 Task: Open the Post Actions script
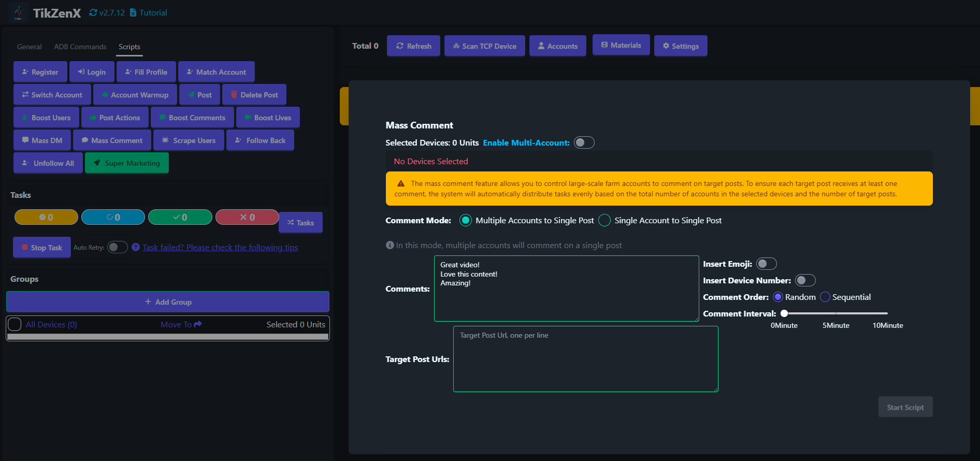tap(115, 118)
